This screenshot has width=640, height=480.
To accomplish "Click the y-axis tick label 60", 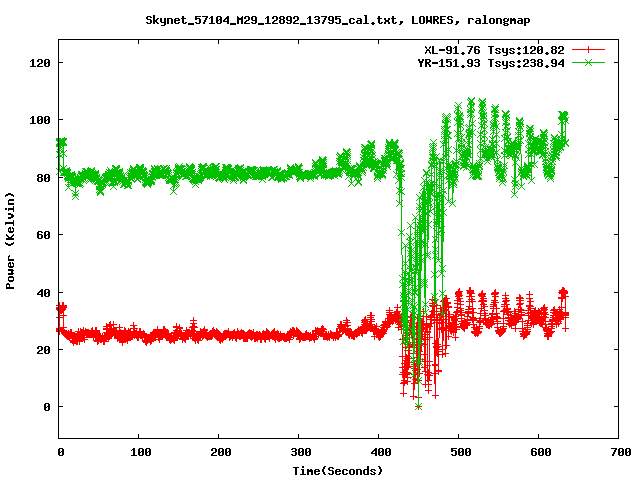I will pos(43,235).
